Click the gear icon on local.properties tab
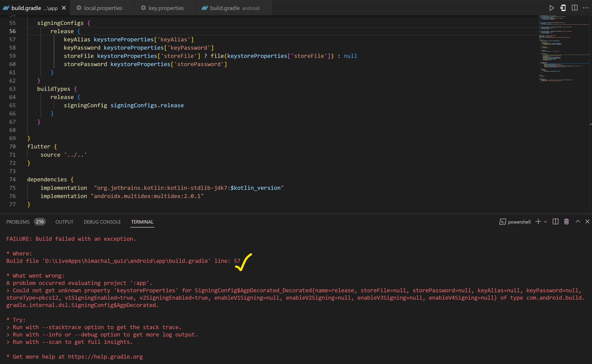 click(x=79, y=8)
